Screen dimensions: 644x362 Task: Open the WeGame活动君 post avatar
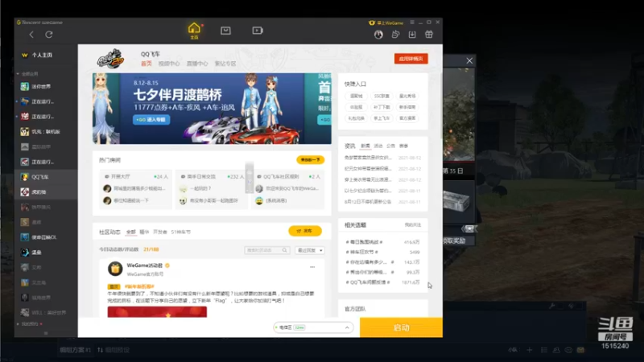(115, 269)
